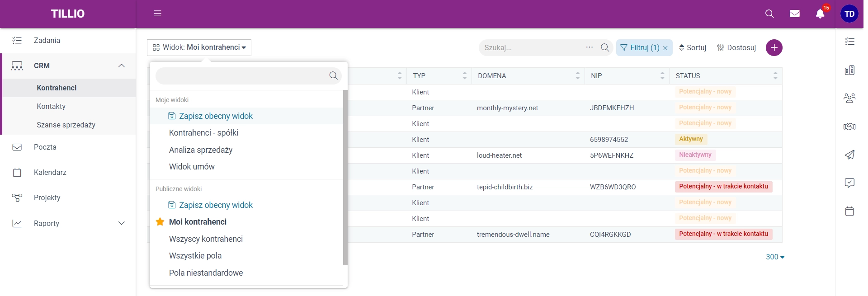
Task: Click the Dostosuj button
Action: coord(736,47)
